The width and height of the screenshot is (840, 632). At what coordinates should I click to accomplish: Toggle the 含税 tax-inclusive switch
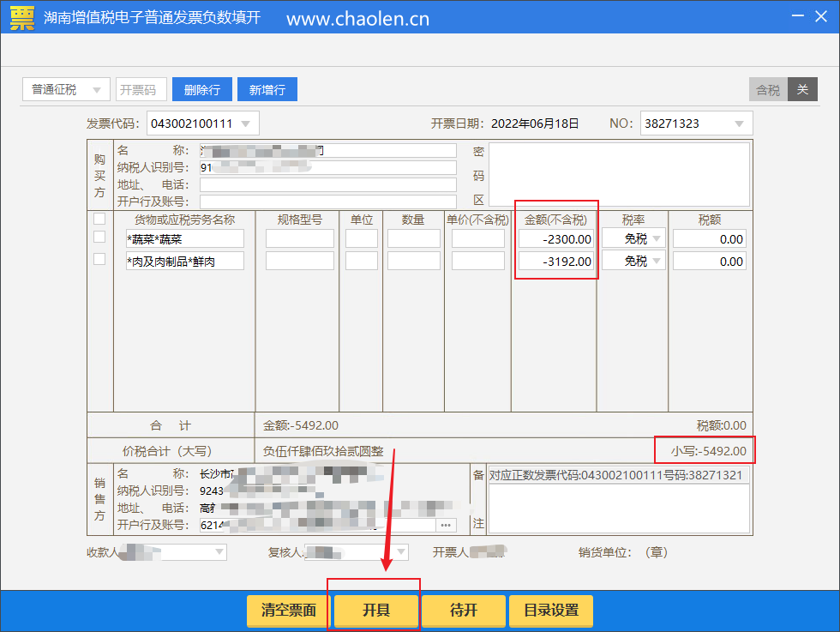pos(768,89)
